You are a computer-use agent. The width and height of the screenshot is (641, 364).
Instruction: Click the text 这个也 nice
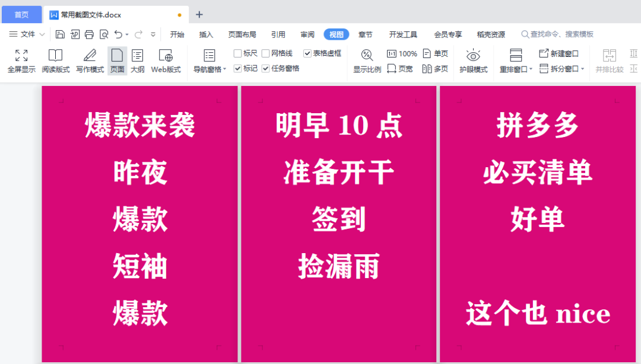pyautogui.click(x=538, y=314)
